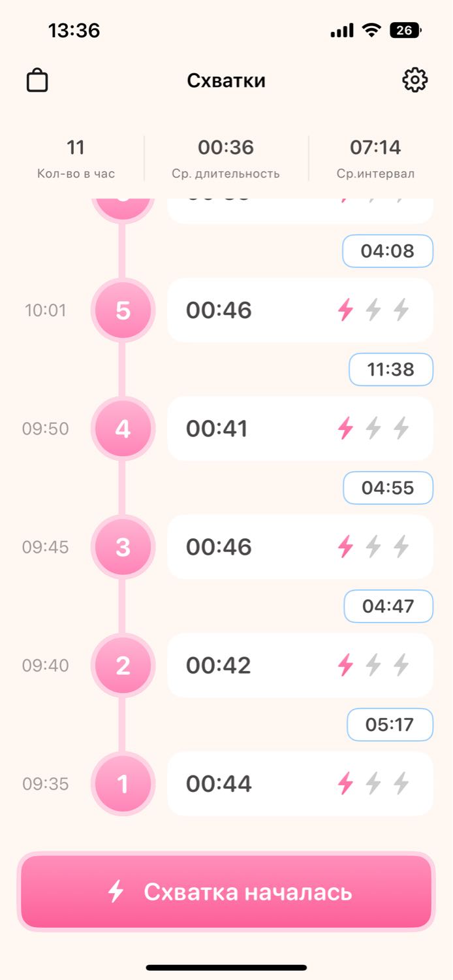
Task: Tap the pink circle numbered 5
Action: (123, 310)
